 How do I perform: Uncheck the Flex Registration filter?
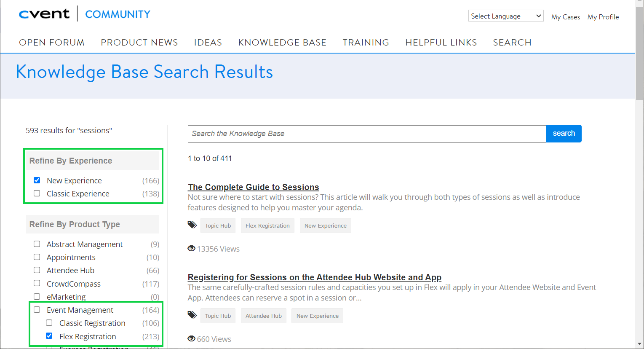click(x=49, y=336)
